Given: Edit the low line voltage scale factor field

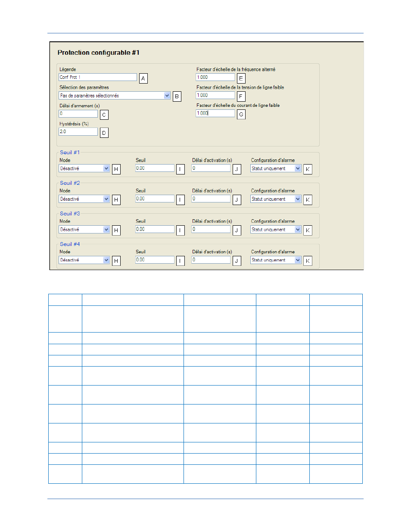Looking at the screenshot, I should click(x=215, y=95).
